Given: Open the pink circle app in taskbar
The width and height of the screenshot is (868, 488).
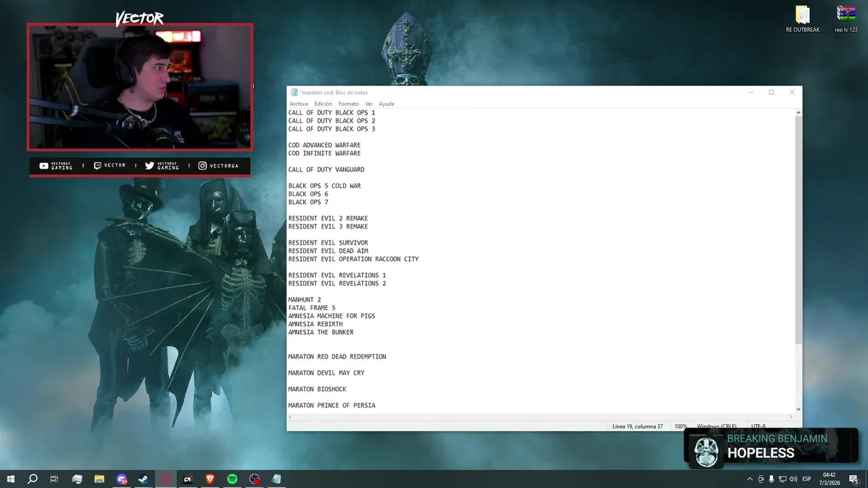Looking at the screenshot, I should pos(165,479).
